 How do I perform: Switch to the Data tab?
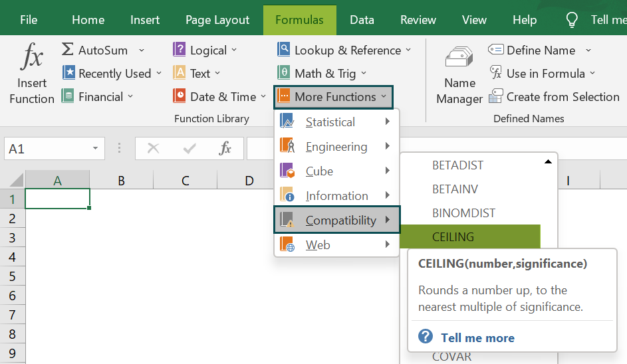click(362, 20)
